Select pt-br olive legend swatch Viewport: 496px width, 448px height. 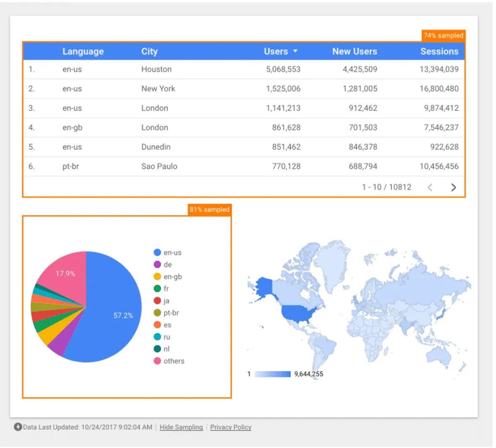[x=157, y=313]
